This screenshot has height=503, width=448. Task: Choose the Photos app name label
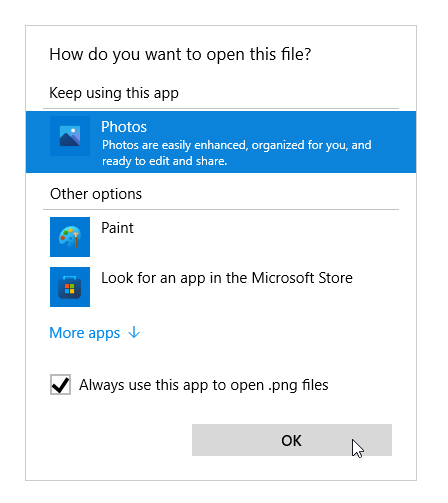124,127
